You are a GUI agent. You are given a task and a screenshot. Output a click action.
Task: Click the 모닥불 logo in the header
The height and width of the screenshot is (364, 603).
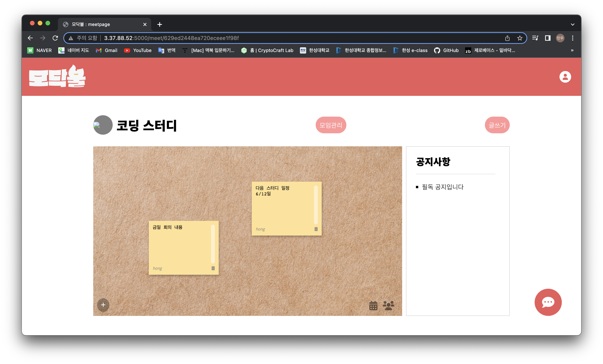pos(57,76)
